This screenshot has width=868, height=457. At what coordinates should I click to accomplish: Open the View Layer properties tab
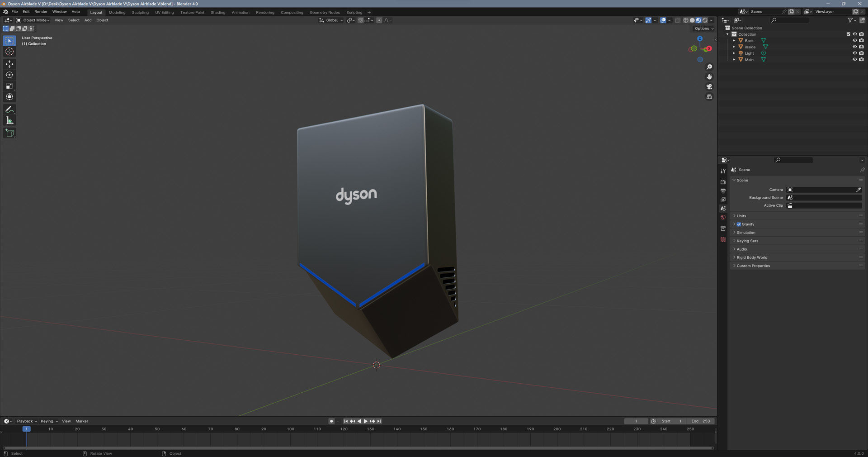(723, 200)
